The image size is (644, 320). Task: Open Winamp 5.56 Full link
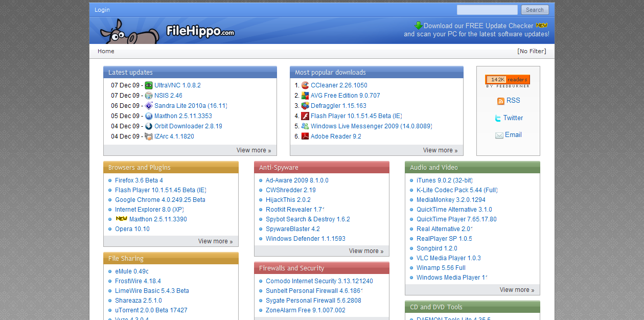coord(441,268)
